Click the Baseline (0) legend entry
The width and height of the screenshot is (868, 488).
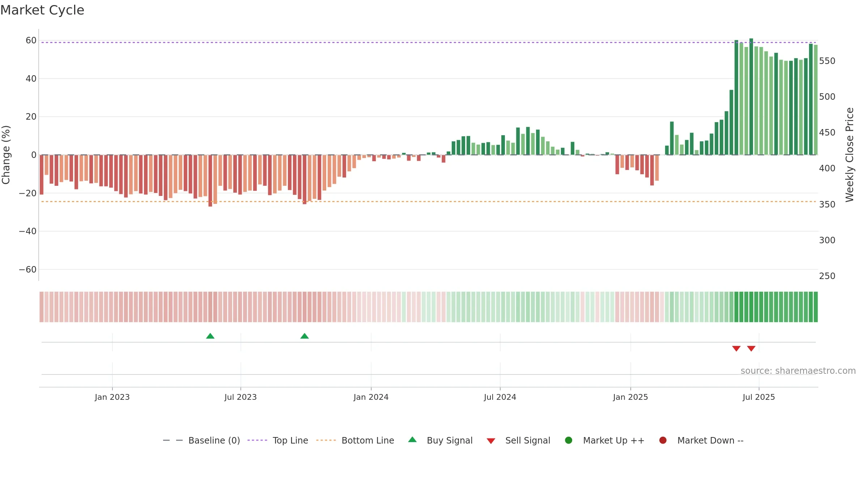(x=201, y=440)
